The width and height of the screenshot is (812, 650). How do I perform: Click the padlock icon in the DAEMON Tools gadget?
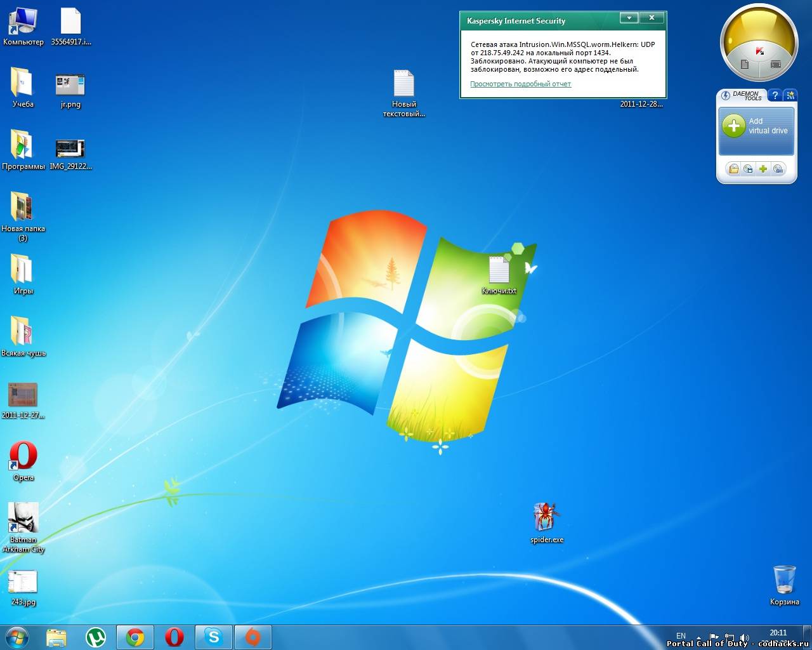click(x=734, y=169)
